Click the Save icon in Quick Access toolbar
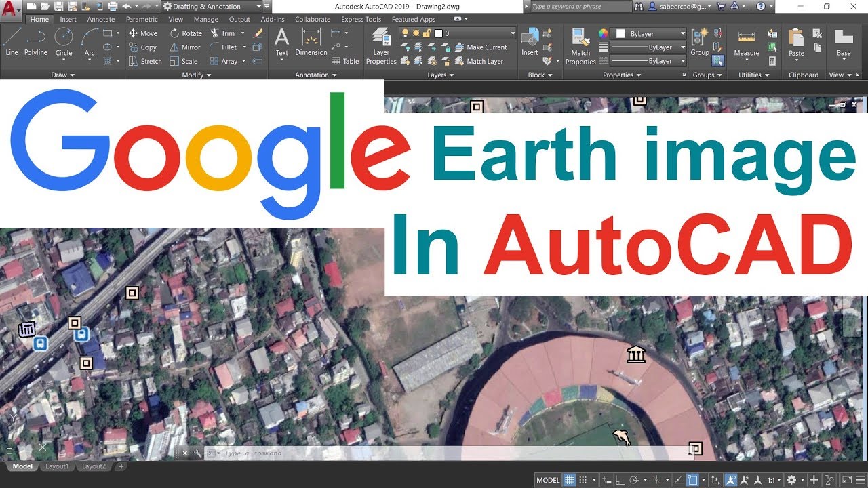Viewport: 868px width, 488px height. [58, 6]
